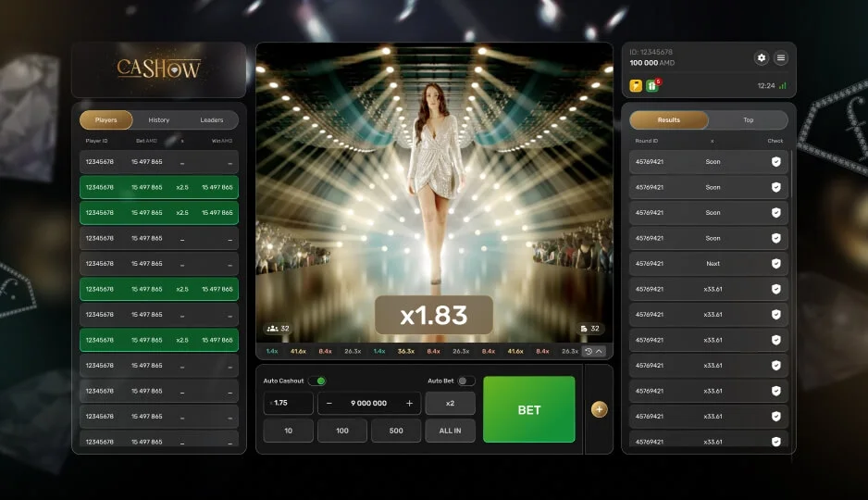The image size is (868, 500).
Task: Click the verify shield in the Next row
Action: (776, 264)
